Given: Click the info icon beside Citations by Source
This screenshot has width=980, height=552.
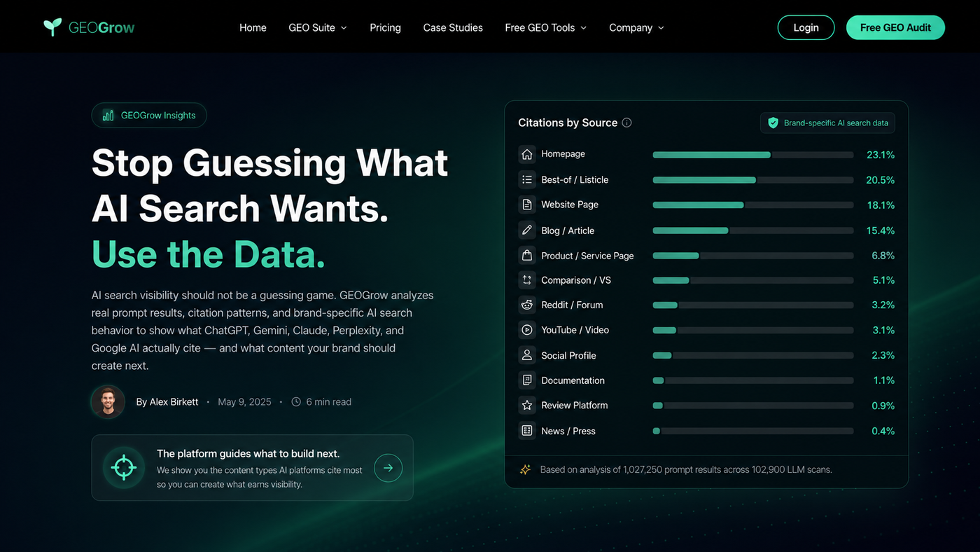Looking at the screenshot, I should tap(627, 123).
